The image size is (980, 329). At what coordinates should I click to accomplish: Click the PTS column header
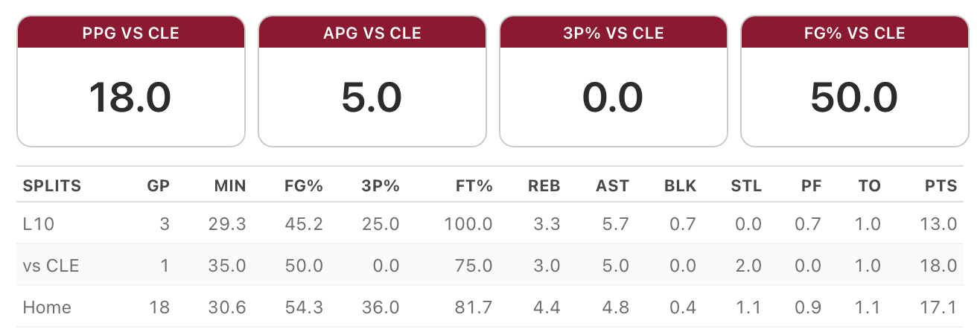click(941, 186)
